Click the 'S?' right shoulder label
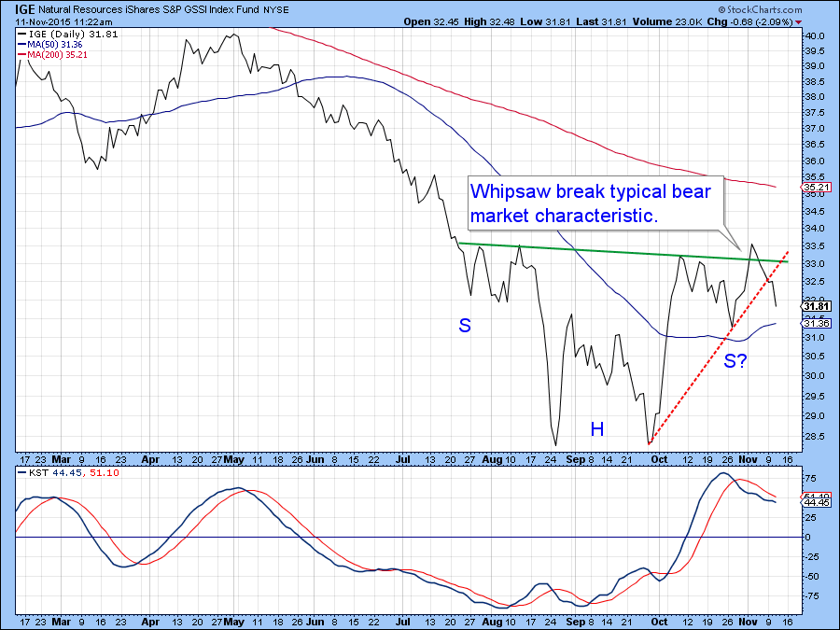 [735, 360]
